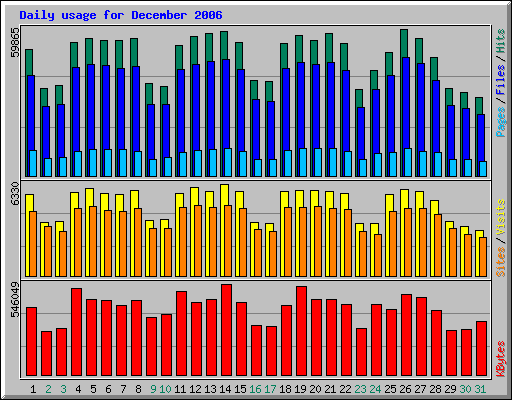Click the yellow Visits bar top for day 5
The height and width of the screenshot is (400, 512).
[89, 197]
